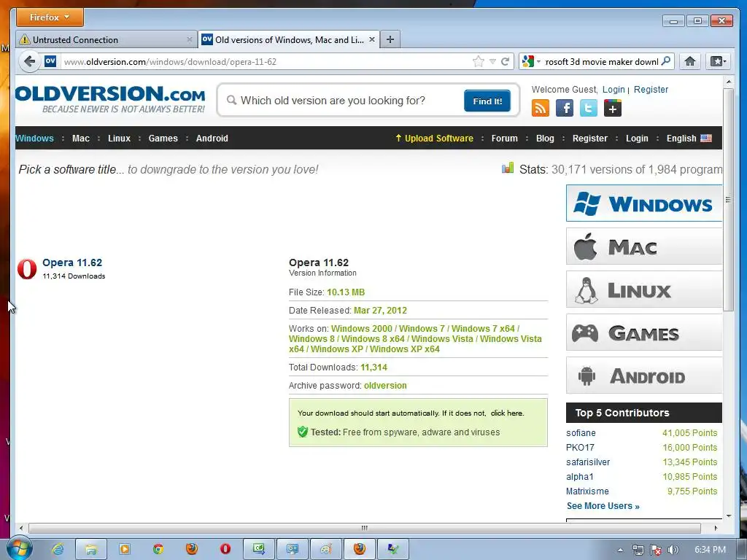Open contributor sofiane's profile
This screenshot has height=560, width=747.
click(581, 433)
